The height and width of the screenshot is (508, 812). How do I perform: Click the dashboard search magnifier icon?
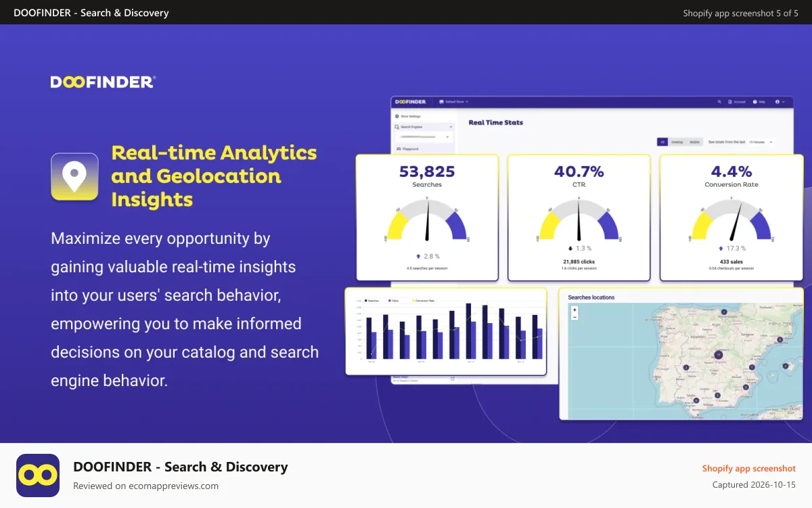tap(719, 102)
